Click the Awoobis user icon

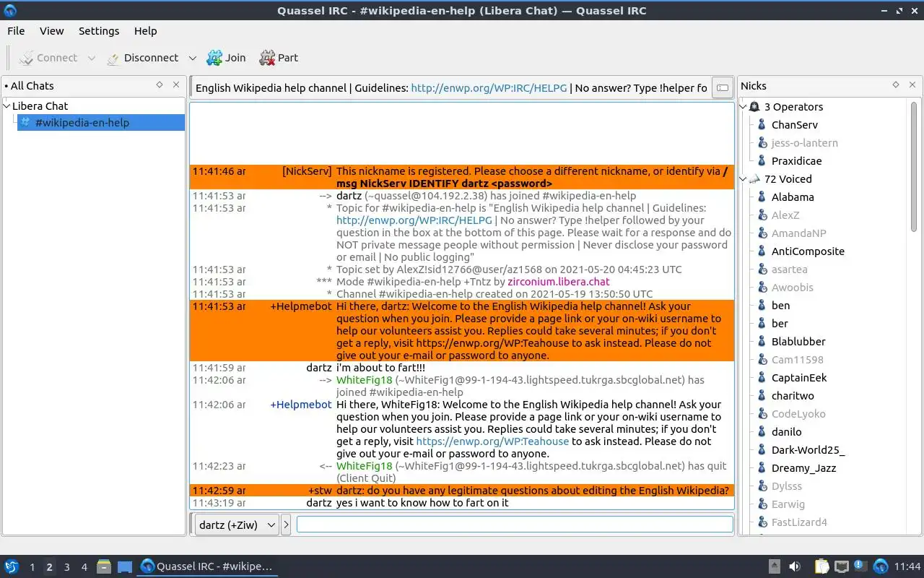pyautogui.click(x=761, y=288)
